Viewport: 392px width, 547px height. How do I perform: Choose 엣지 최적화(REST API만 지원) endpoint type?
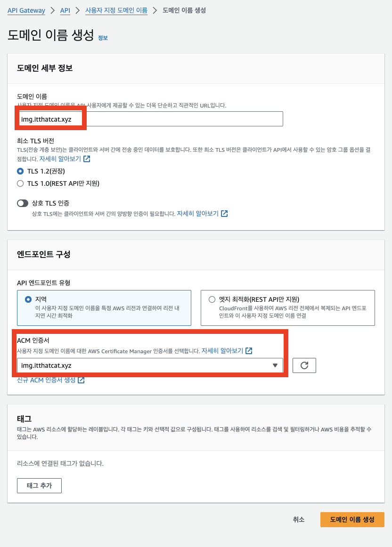(x=212, y=299)
